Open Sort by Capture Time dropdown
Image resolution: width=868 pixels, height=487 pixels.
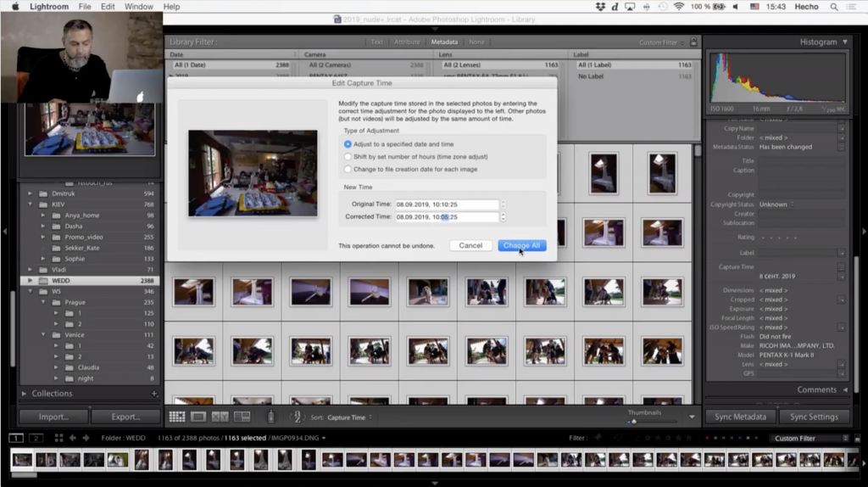click(350, 417)
